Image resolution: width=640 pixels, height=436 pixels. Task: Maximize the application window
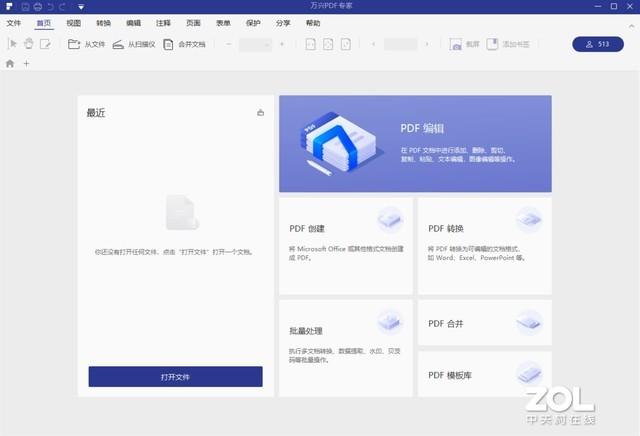click(x=614, y=7)
